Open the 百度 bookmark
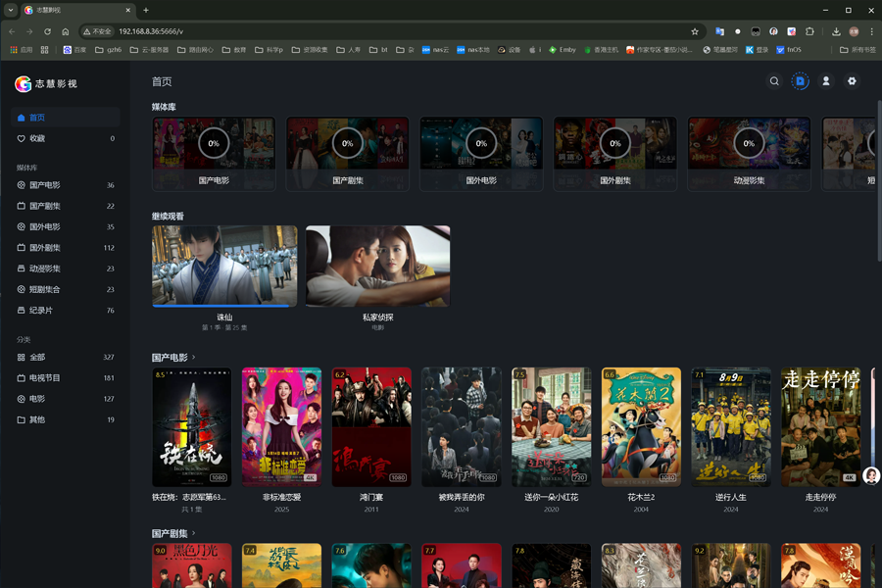This screenshot has width=882, height=588. [74, 50]
